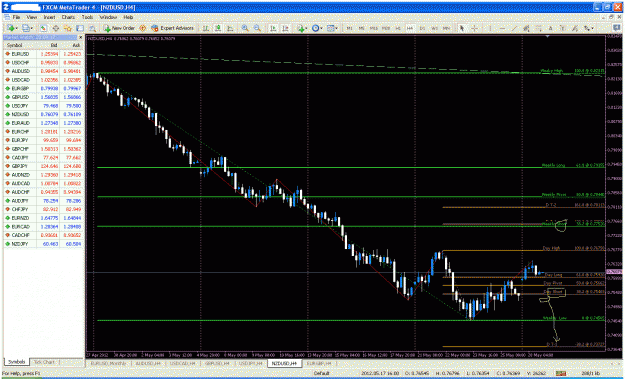Open the Periods clock icon
The height and width of the screenshot is (379, 625).
pos(316,28)
